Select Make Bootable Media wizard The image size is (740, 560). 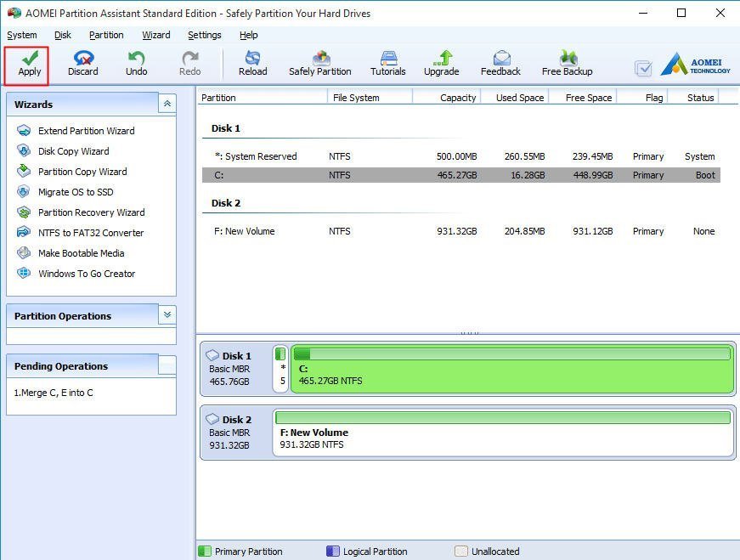82,253
